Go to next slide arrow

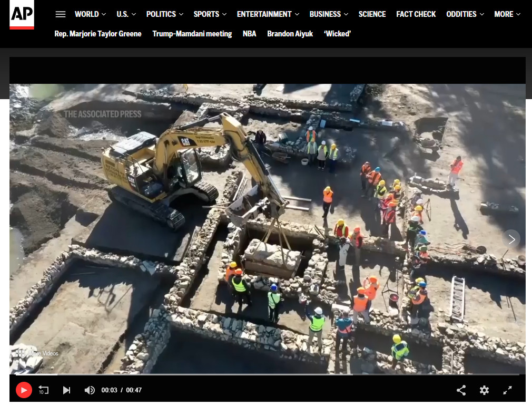[511, 239]
